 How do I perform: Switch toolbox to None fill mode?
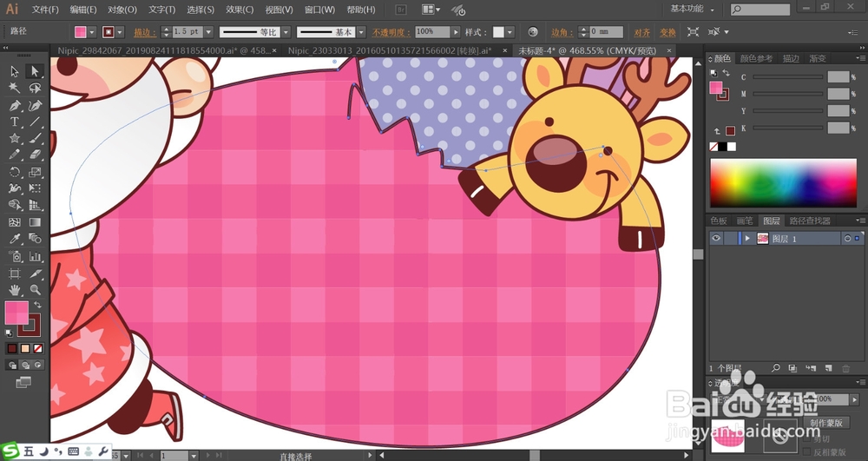coord(37,349)
